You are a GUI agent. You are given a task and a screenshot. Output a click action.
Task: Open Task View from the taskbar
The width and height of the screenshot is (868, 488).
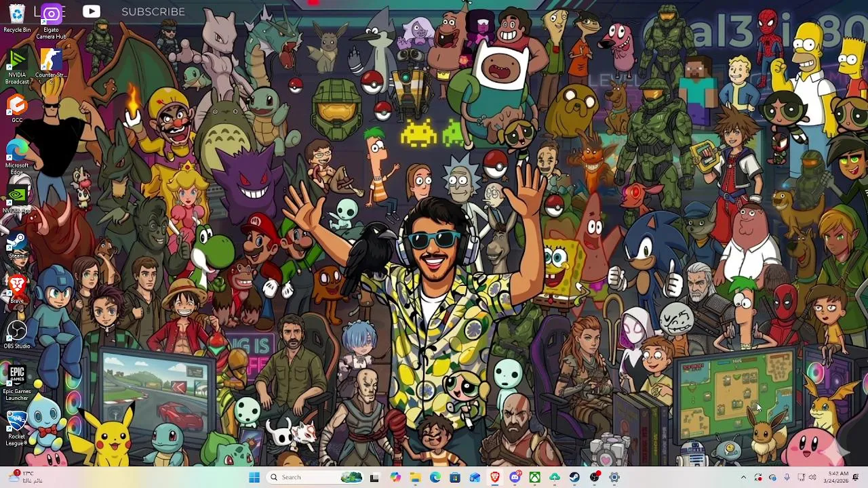[x=374, y=477]
